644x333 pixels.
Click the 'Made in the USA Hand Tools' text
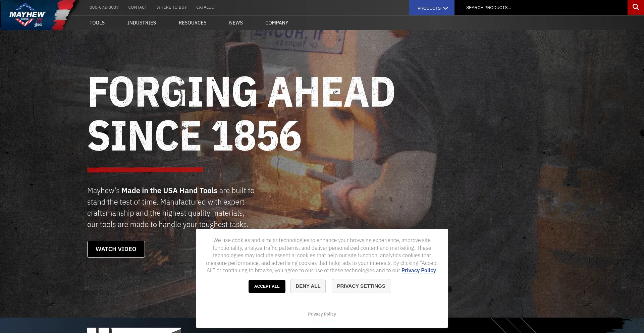169,191
